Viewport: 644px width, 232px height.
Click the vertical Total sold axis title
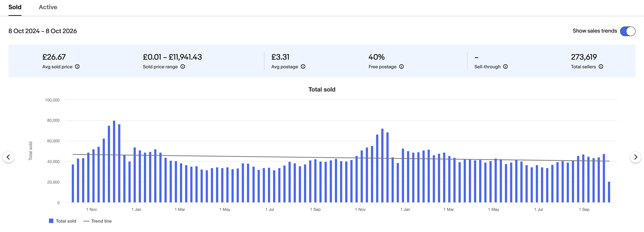pos(31,151)
